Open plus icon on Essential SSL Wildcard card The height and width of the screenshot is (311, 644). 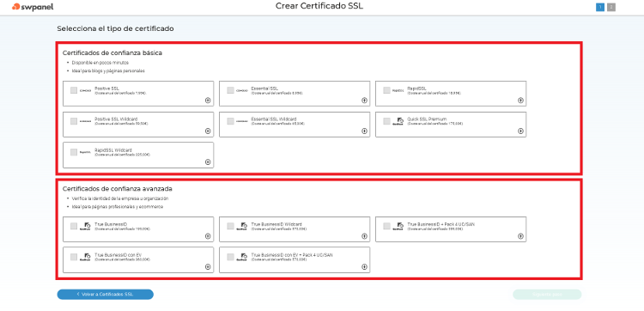[x=364, y=131]
